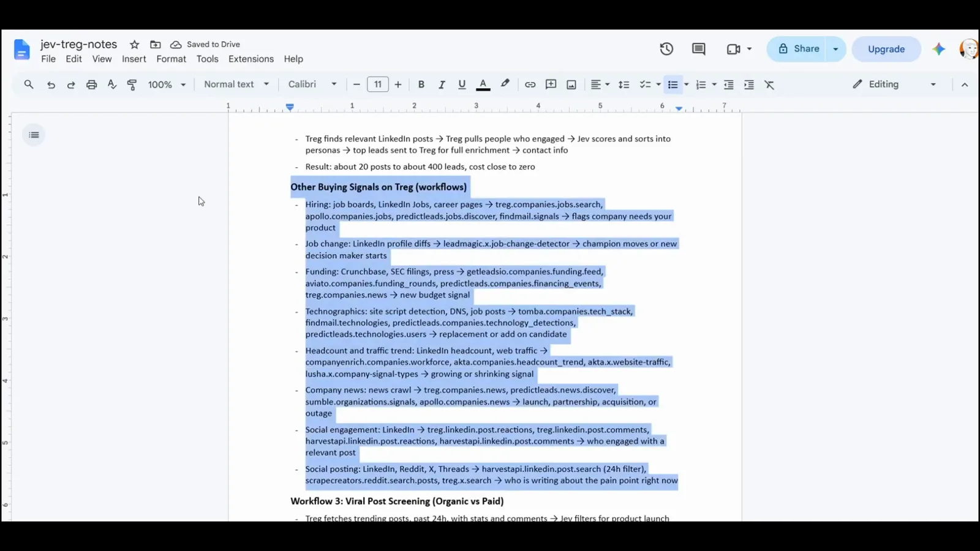
Task: Increase indent of selected text
Action: point(748,84)
